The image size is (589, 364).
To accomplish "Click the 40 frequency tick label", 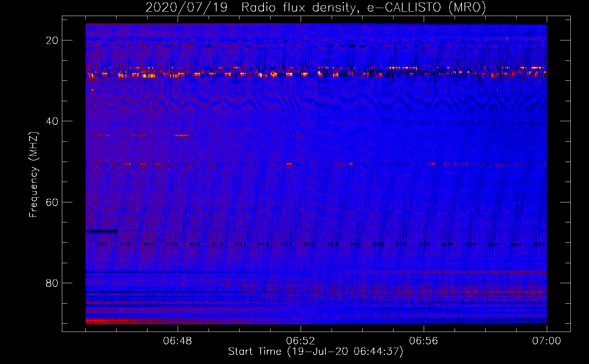I will tap(52, 121).
